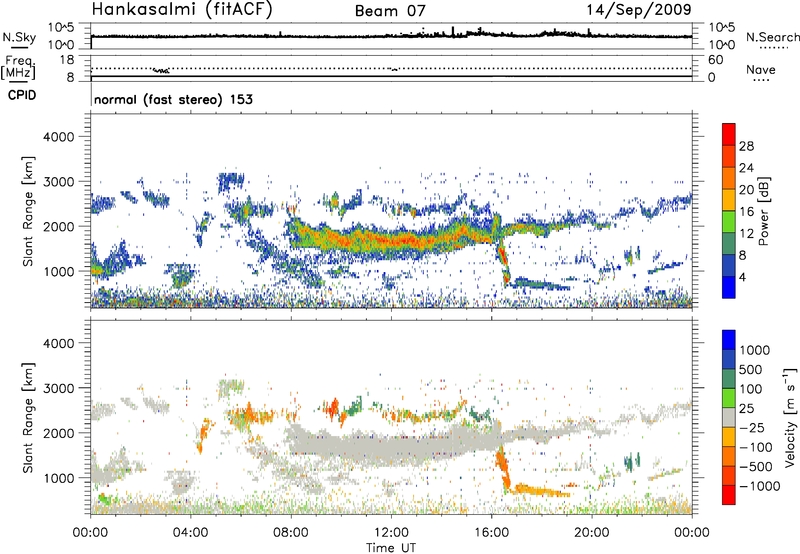Click the noise trace in the N.Sky panel

(x=391, y=36)
